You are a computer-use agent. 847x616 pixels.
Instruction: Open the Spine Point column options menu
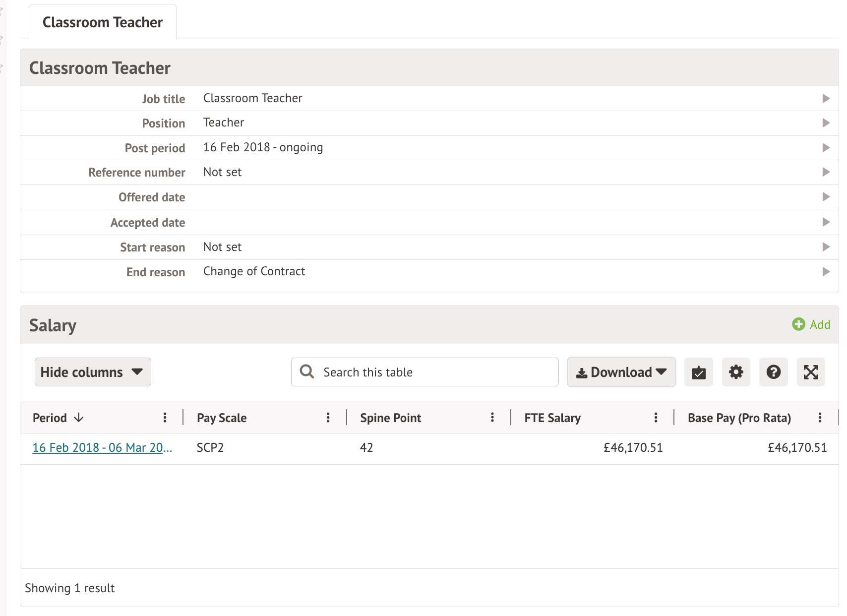pyautogui.click(x=492, y=418)
